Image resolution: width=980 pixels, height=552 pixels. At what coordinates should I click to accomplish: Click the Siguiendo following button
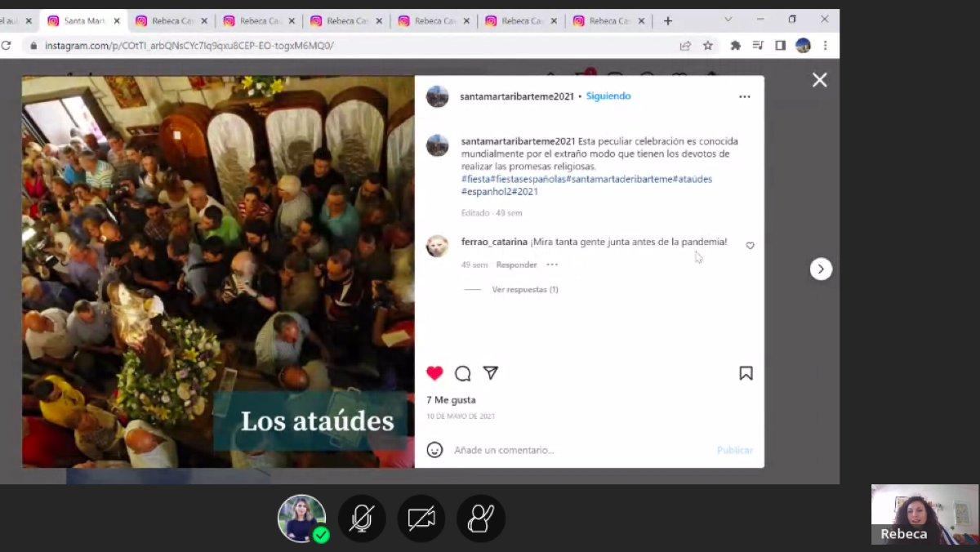coord(608,96)
